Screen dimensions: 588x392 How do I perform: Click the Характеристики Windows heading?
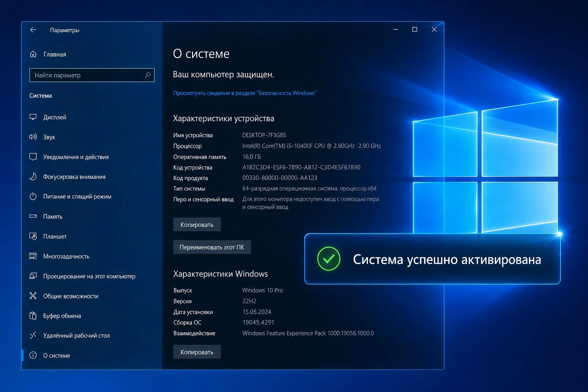(x=220, y=274)
